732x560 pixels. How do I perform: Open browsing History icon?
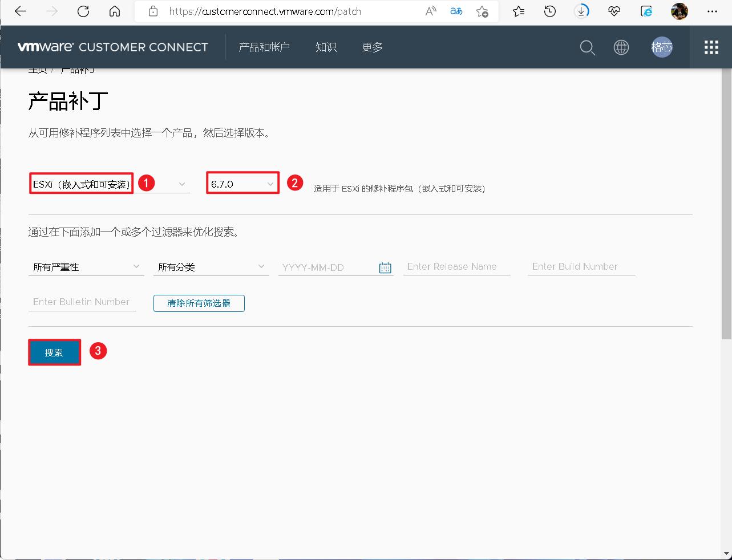click(549, 11)
